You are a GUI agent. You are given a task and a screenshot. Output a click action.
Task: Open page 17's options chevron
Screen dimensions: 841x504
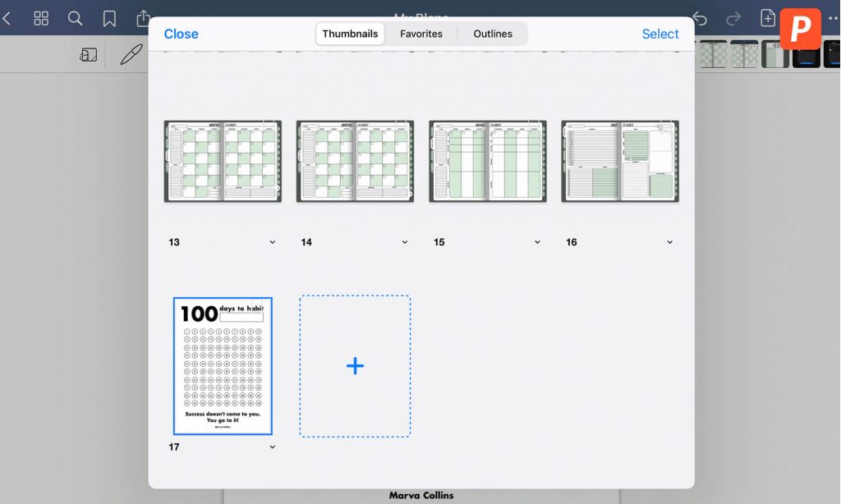(272, 447)
